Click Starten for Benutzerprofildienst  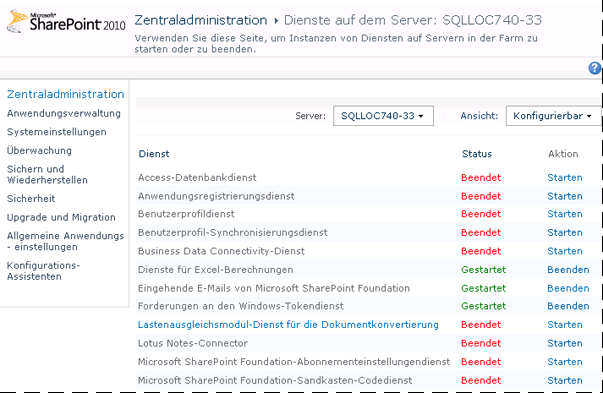pos(565,214)
